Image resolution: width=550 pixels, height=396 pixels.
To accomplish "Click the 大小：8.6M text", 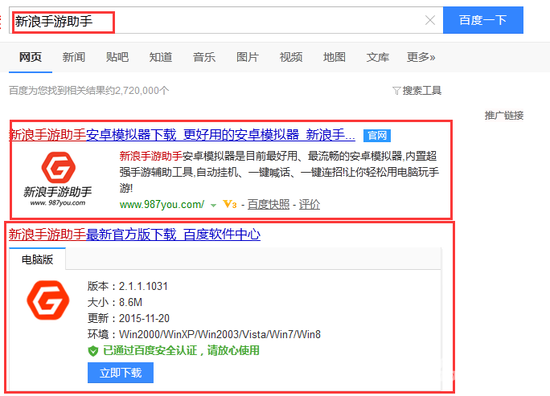I will 115,302.
